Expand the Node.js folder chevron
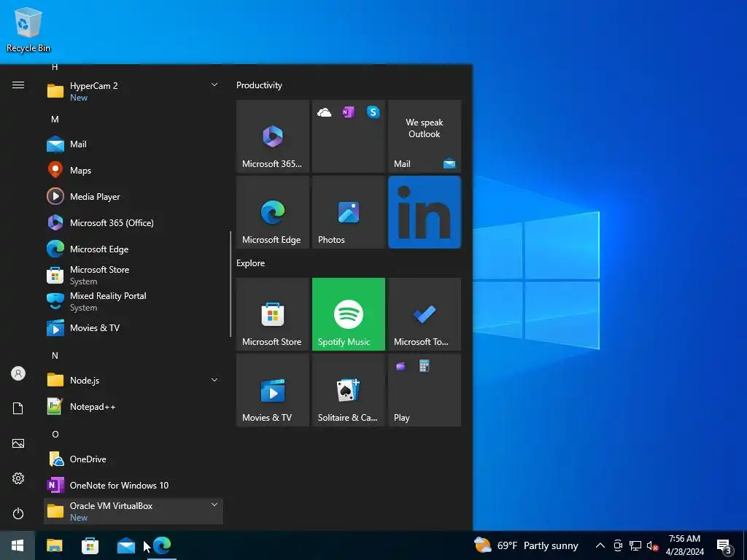The height and width of the screenshot is (560, 747). [214, 380]
